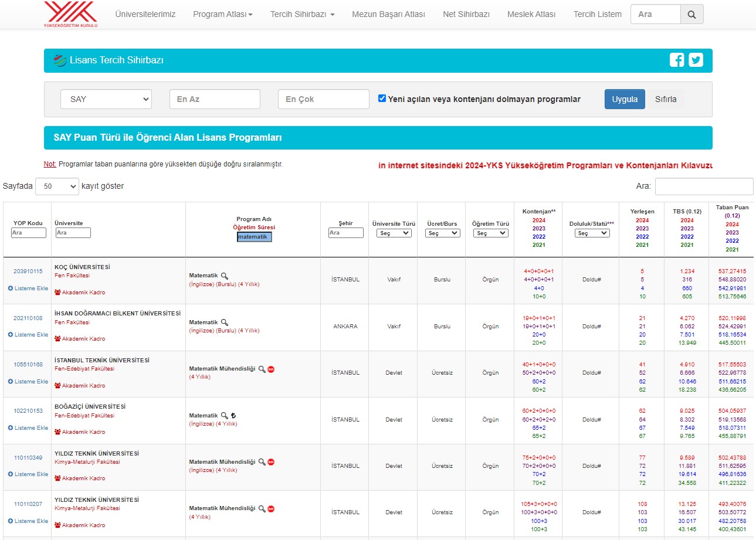Open Mezun Başarı Atlası page
Viewport: 756px width, 540px height.
click(389, 14)
